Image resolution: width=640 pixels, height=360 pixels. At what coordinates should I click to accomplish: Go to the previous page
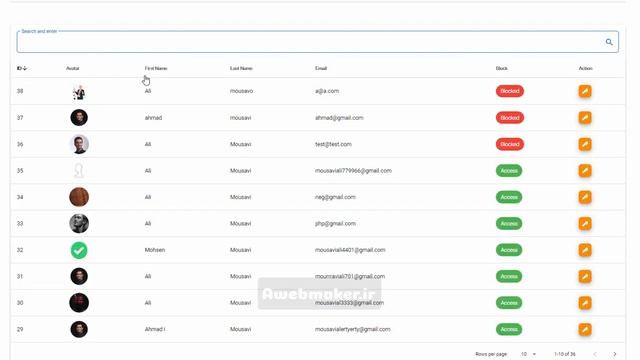click(x=595, y=354)
